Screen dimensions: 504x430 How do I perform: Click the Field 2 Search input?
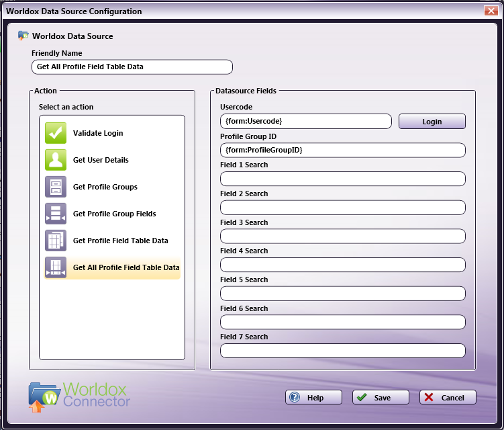[343, 208]
